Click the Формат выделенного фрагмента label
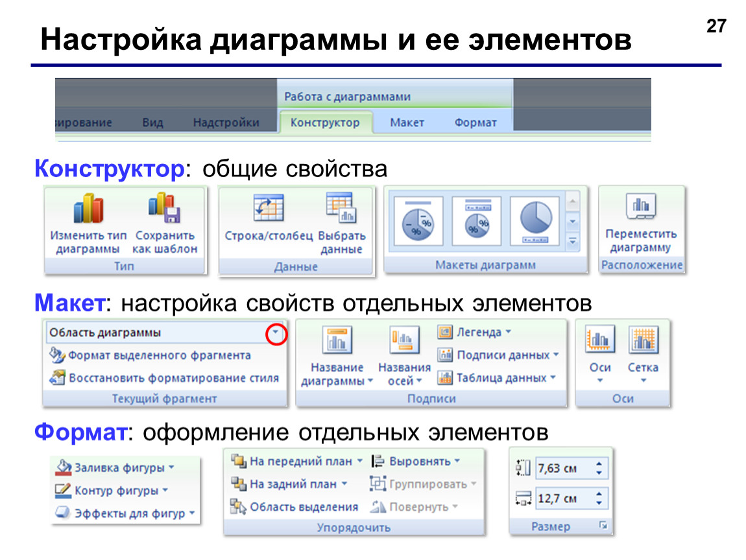Viewport: 746px width, 560px height. point(160,356)
